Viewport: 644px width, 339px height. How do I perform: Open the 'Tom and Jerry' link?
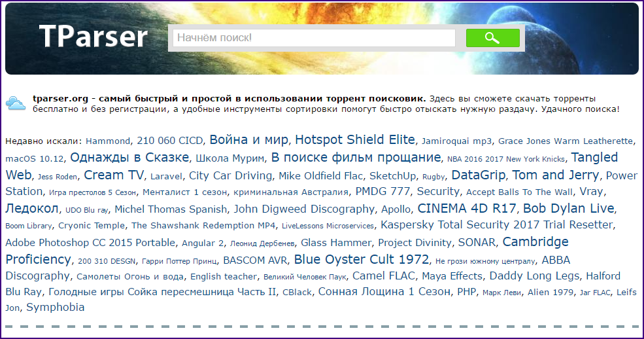[x=555, y=175]
